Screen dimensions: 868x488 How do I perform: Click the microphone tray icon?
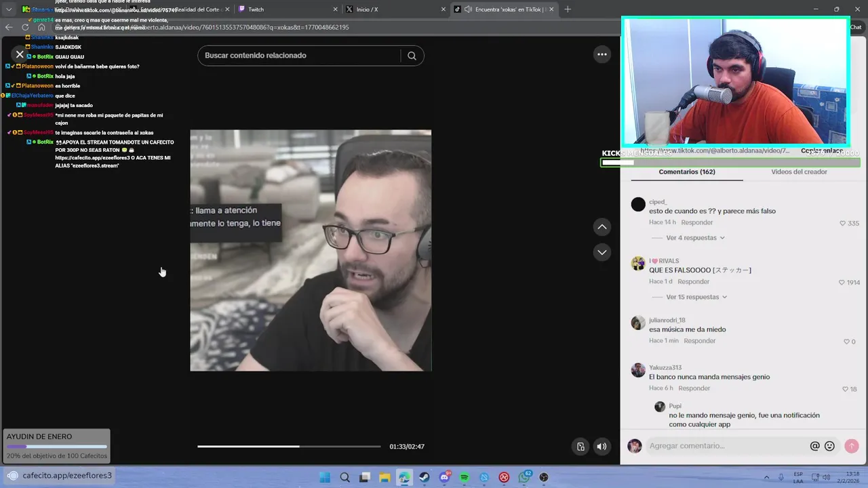(781, 477)
